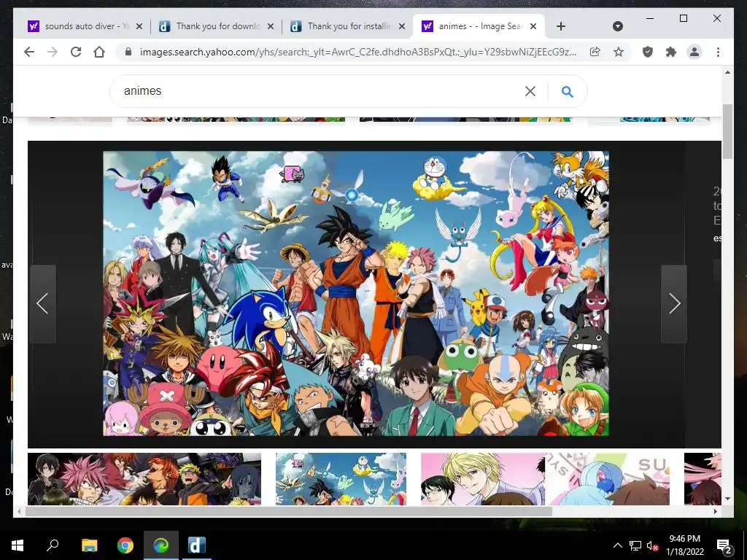Open the blond-haired manga boy thumbnail
The width and height of the screenshot is (747, 560).
(483, 478)
